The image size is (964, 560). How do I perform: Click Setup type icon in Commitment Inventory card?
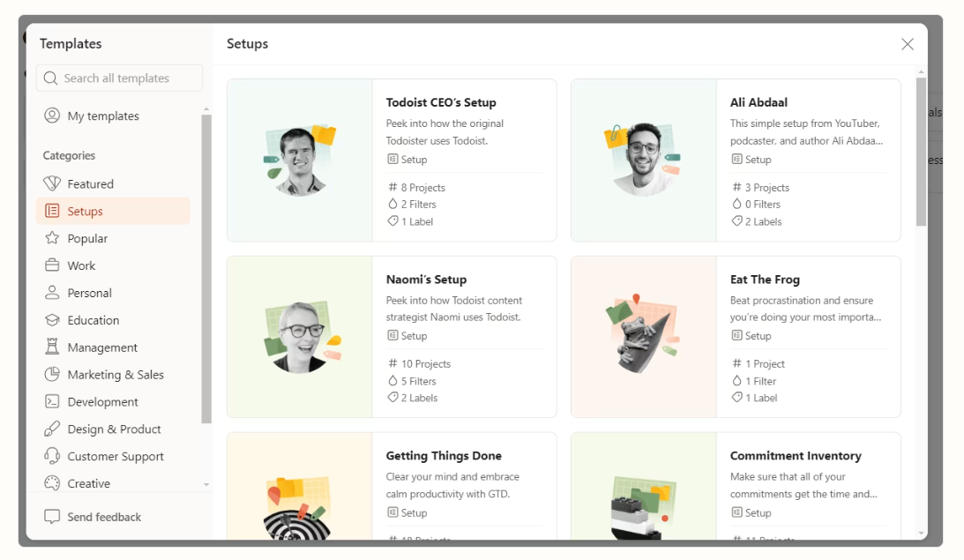(x=736, y=512)
